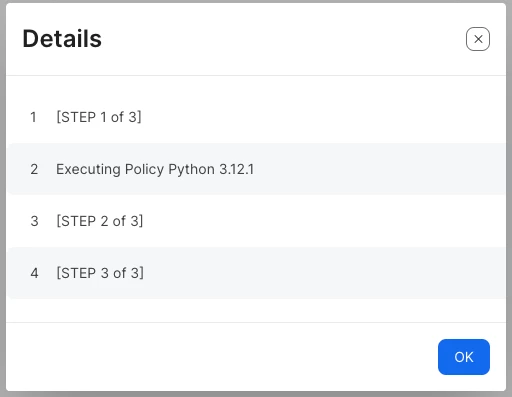
Task: Click the header area between Details and X
Action: tap(283, 39)
